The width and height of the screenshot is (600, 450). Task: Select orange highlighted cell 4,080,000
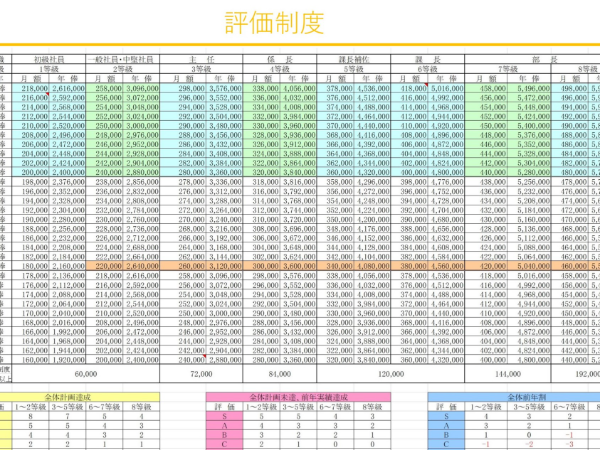(x=372, y=266)
